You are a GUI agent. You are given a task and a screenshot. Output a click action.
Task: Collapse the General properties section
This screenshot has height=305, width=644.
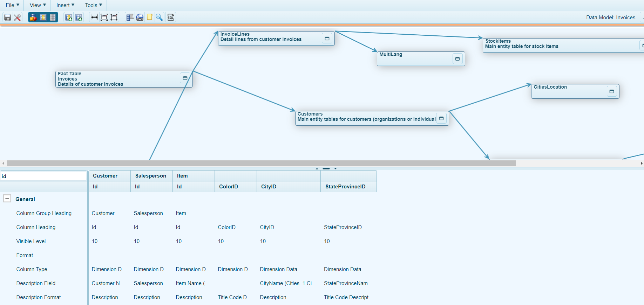click(7, 199)
